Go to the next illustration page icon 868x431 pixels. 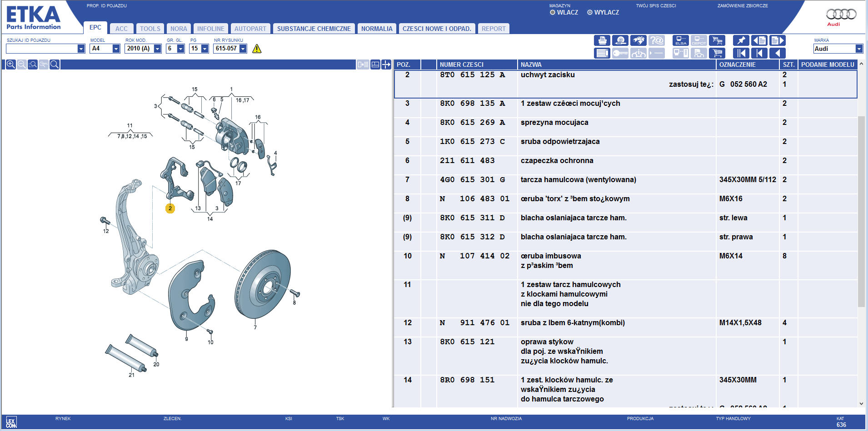pos(778,40)
